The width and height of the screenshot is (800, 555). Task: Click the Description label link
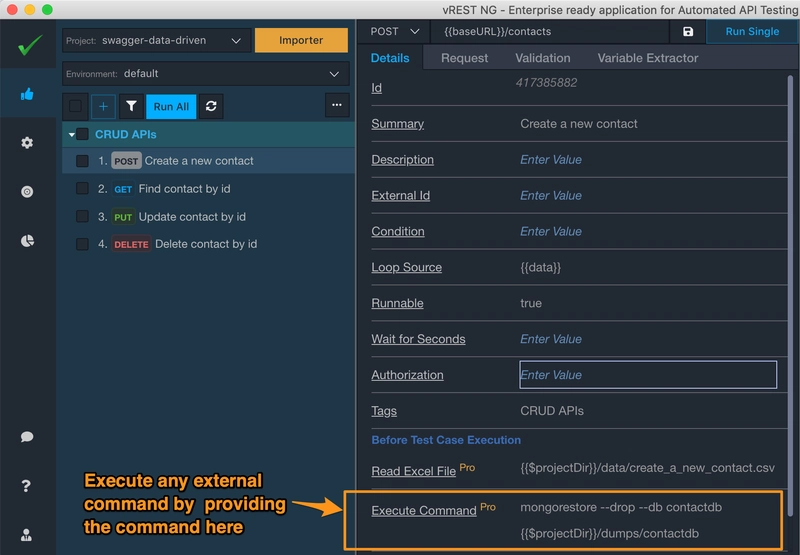click(x=403, y=160)
